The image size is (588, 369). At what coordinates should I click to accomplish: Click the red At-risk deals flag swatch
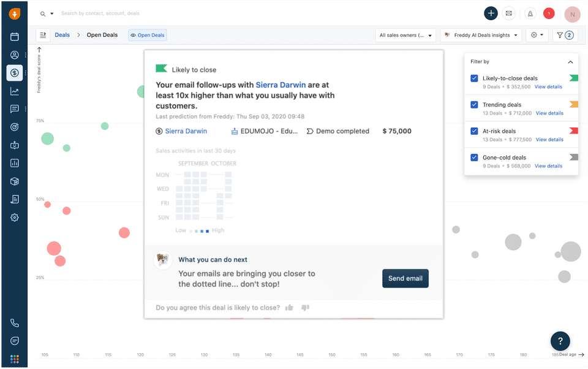pyautogui.click(x=574, y=131)
